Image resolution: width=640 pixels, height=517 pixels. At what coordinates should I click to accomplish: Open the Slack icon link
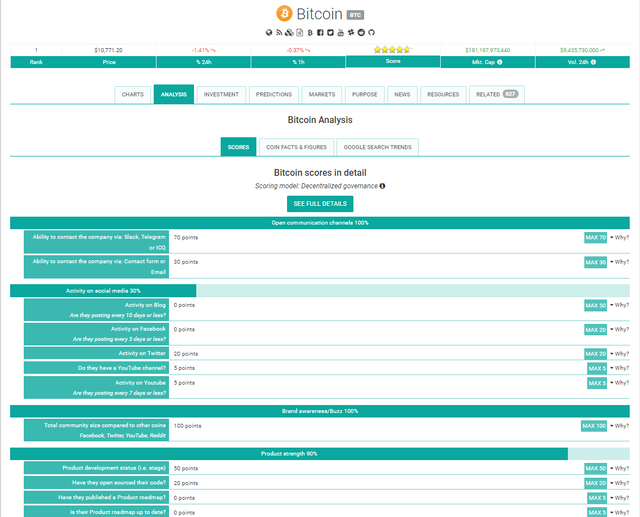click(x=351, y=33)
